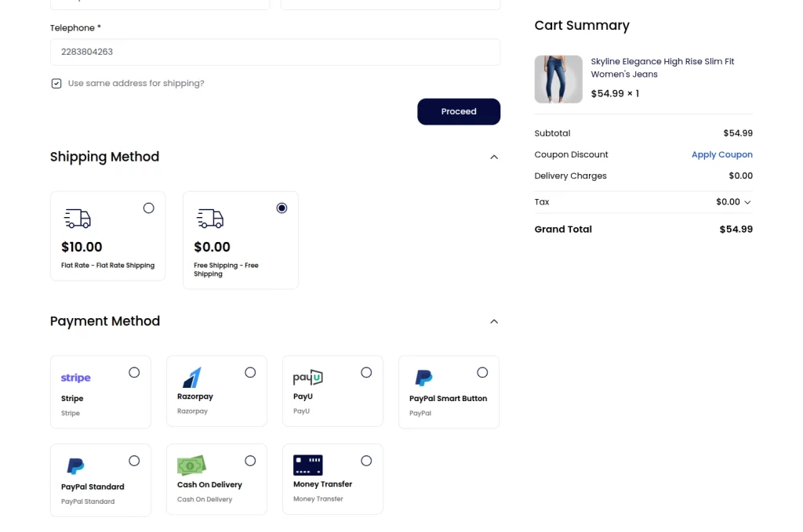Click the Free Shipping truck icon
This screenshot has width=803, height=532.
tap(209, 219)
